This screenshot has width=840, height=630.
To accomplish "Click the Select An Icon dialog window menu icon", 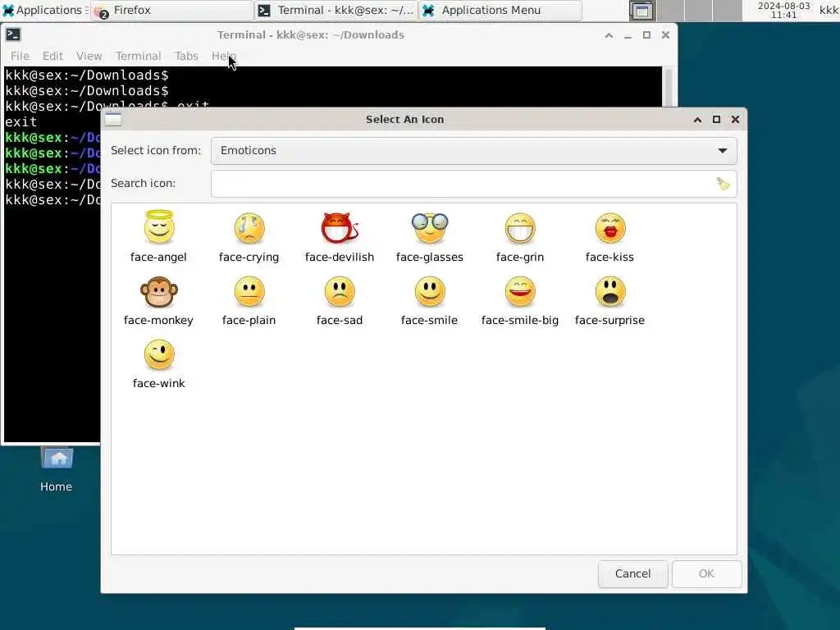I will coord(113,120).
